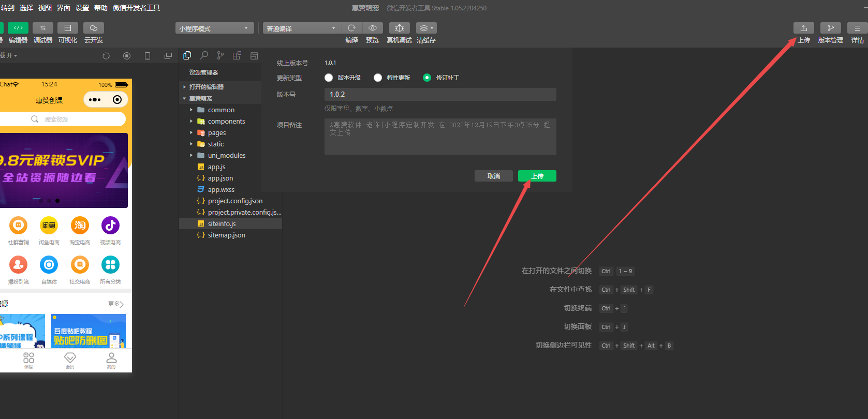Click the preview eye icon
The image size is (868, 419).
[373, 28]
